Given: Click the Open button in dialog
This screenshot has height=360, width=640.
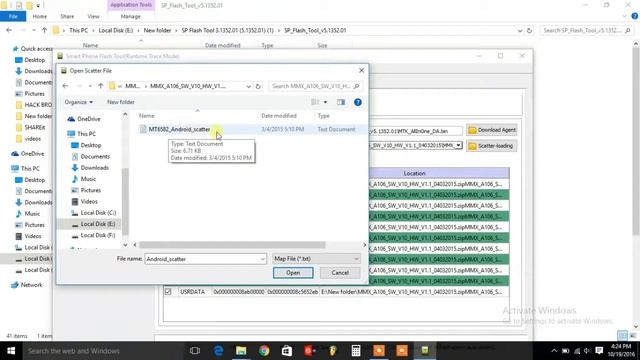Looking at the screenshot, I should (x=293, y=273).
